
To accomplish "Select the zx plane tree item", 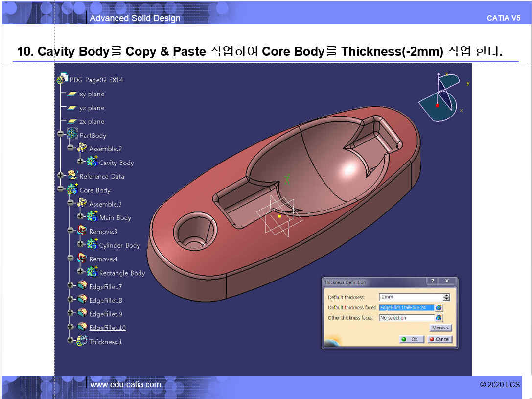I will tap(92, 121).
